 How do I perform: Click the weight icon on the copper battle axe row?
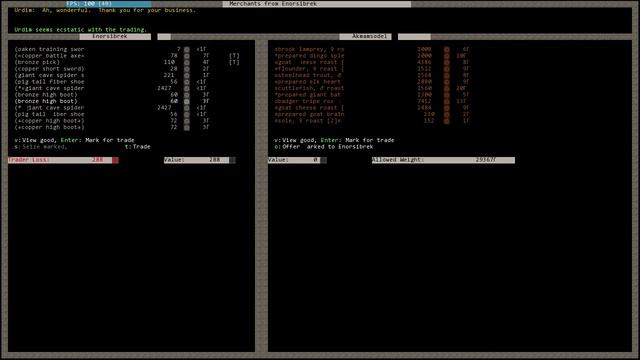[187, 56]
